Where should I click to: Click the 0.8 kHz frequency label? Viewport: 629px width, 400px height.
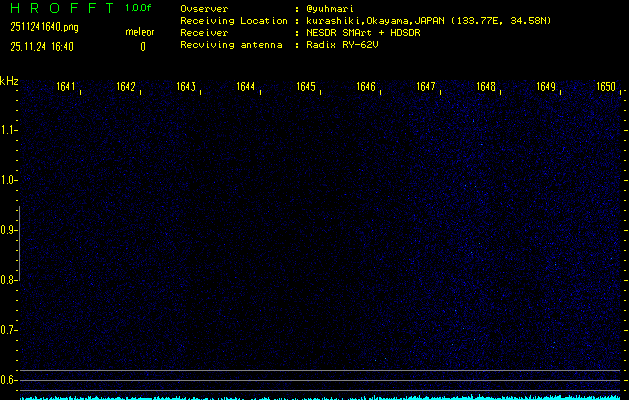click(8, 280)
